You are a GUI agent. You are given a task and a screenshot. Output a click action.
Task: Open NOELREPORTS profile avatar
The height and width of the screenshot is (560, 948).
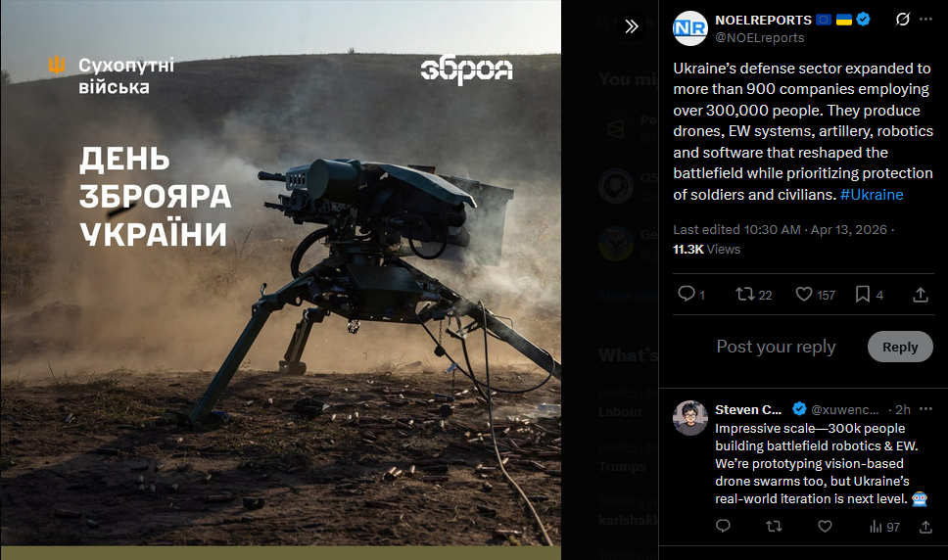[689, 28]
